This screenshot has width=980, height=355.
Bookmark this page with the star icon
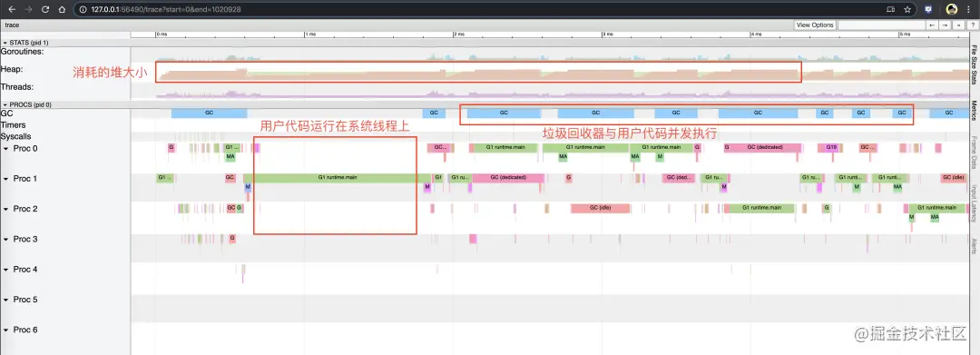tap(907, 9)
